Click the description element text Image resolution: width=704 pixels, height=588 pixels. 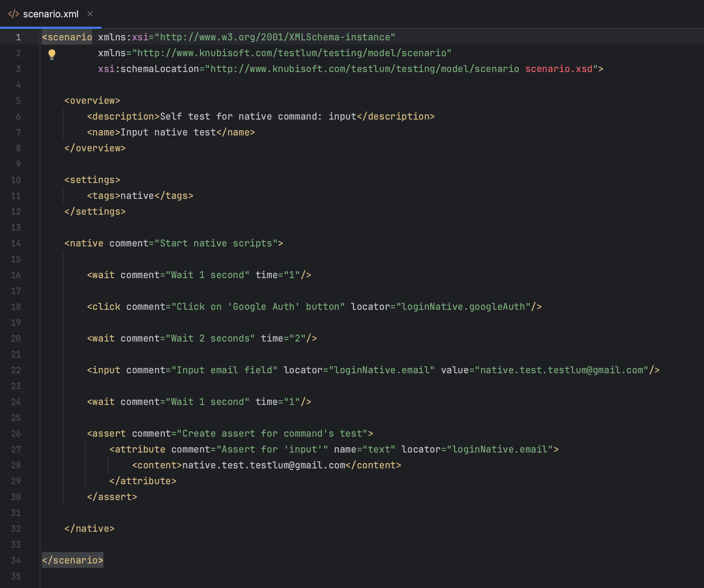coord(258,116)
